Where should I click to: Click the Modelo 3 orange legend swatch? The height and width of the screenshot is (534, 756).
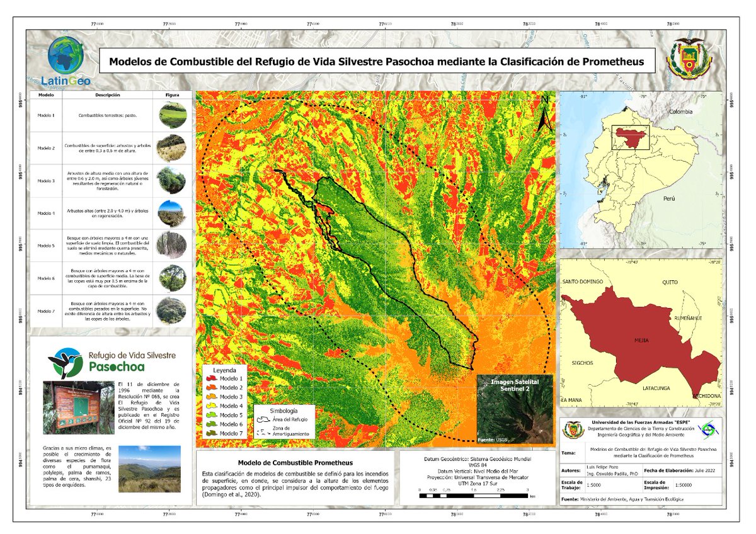pos(212,397)
